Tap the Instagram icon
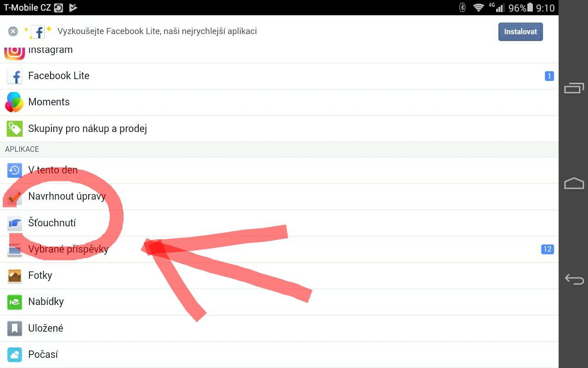The width and height of the screenshot is (588, 368). click(14, 52)
